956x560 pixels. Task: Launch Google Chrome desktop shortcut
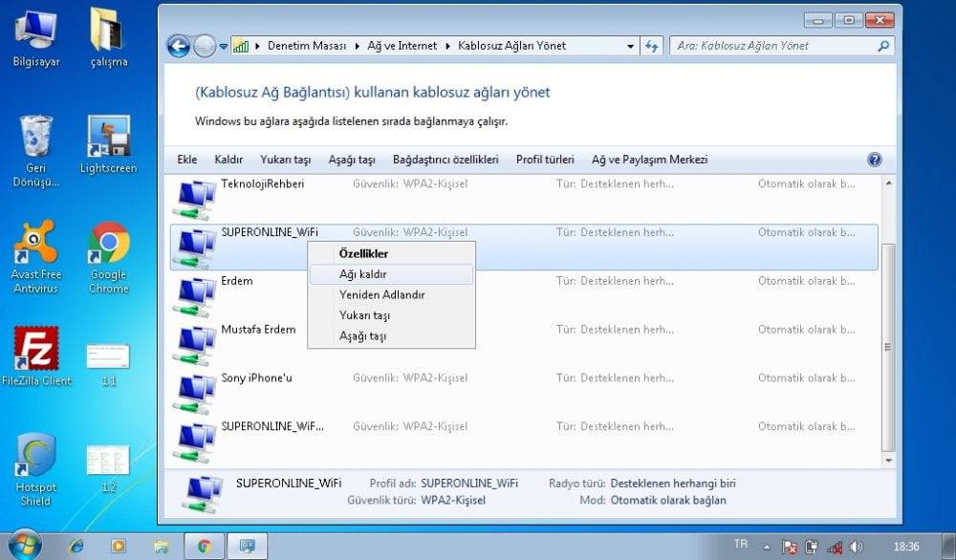(x=109, y=257)
